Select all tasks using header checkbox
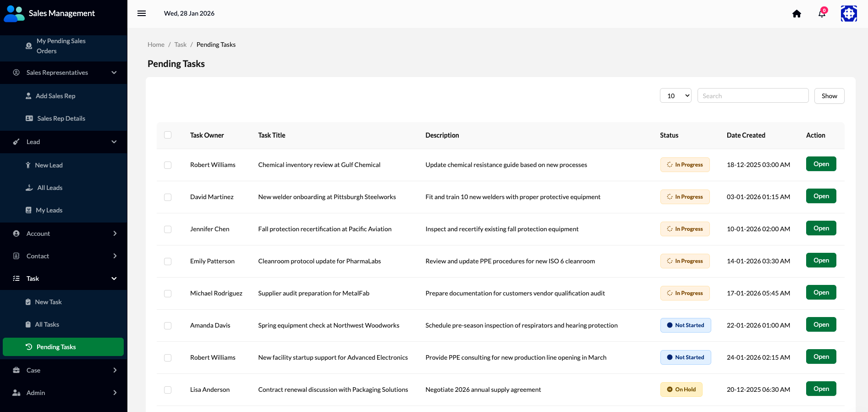Viewport: 868px width, 412px height. pyautogui.click(x=168, y=135)
